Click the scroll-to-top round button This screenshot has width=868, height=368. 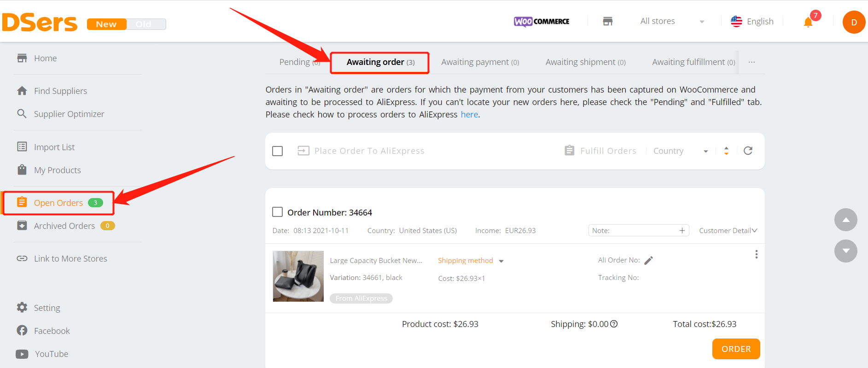[846, 220]
